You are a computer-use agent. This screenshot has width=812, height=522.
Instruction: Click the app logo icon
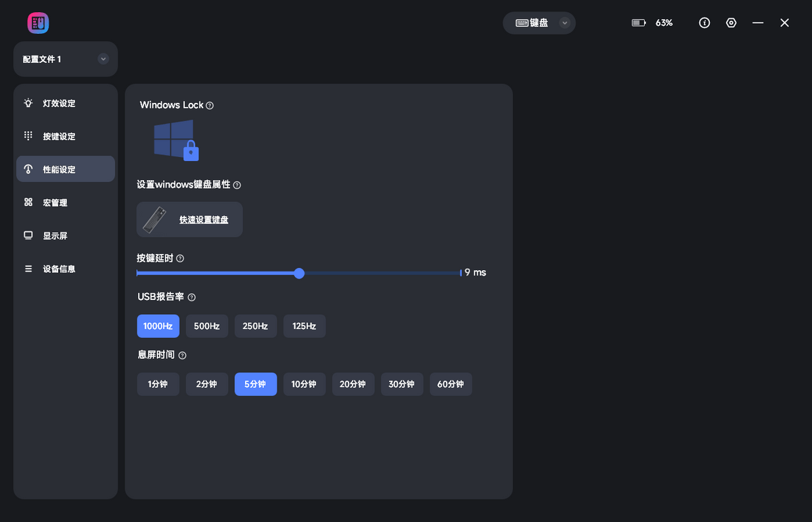coord(38,24)
